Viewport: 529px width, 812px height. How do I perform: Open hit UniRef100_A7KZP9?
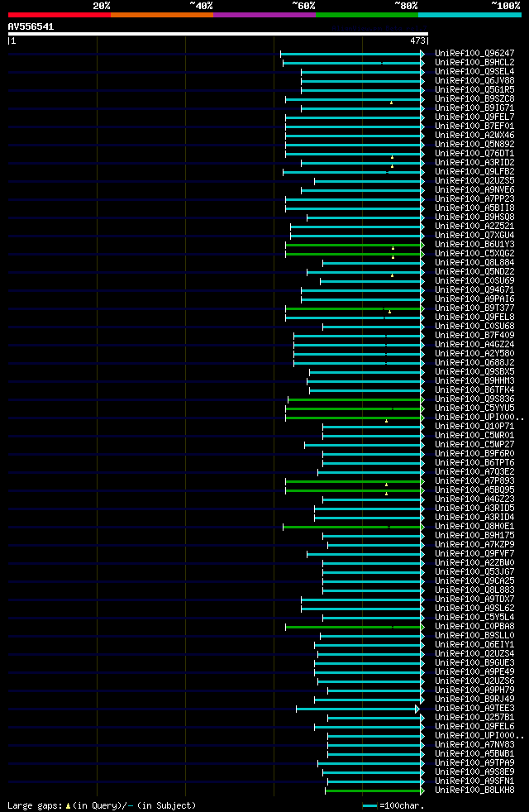point(474,545)
